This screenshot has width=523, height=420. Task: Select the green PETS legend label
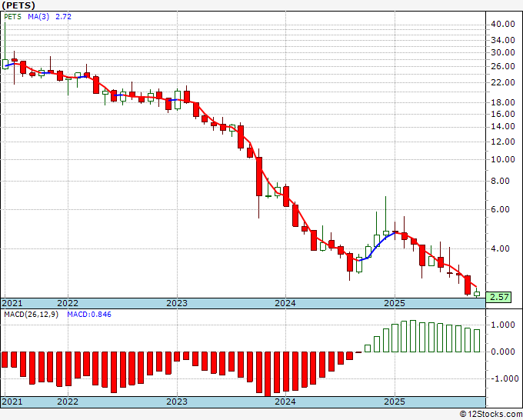[12, 17]
